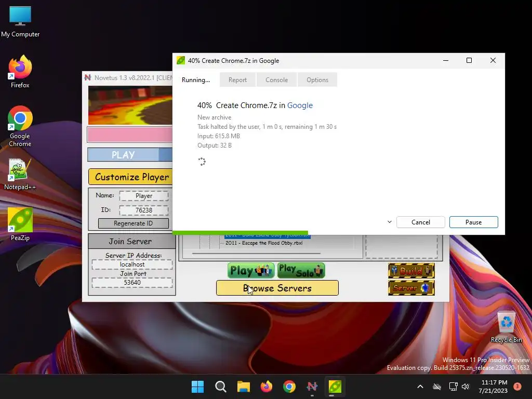Minimize the PeaZip progress window
This screenshot has height=399, width=532.
click(x=446, y=60)
